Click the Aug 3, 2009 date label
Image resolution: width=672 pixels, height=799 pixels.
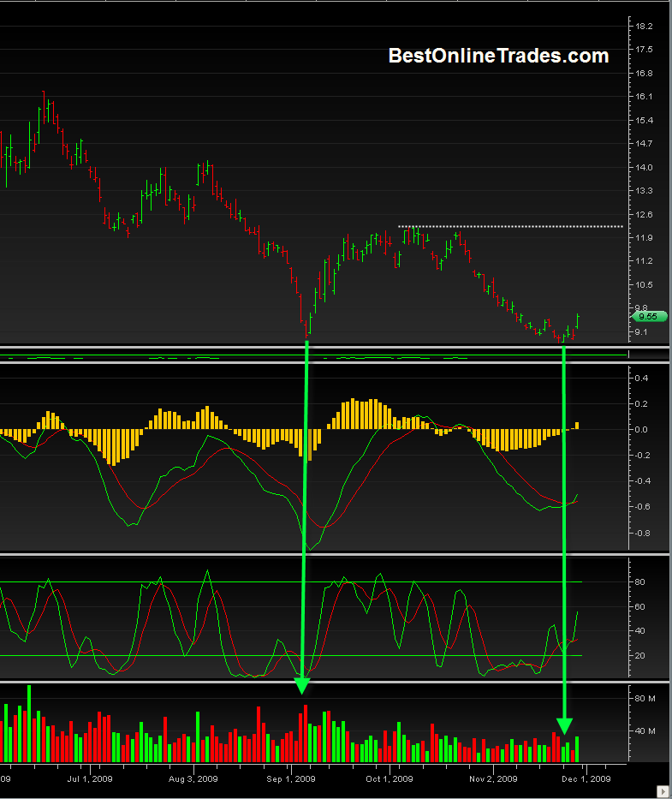click(x=193, y=778)
